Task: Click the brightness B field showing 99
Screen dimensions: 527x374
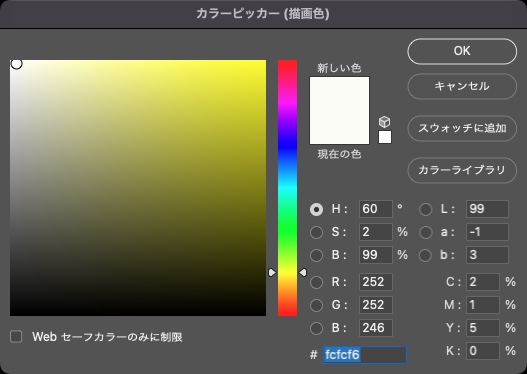Action: (x=376, y=255)
